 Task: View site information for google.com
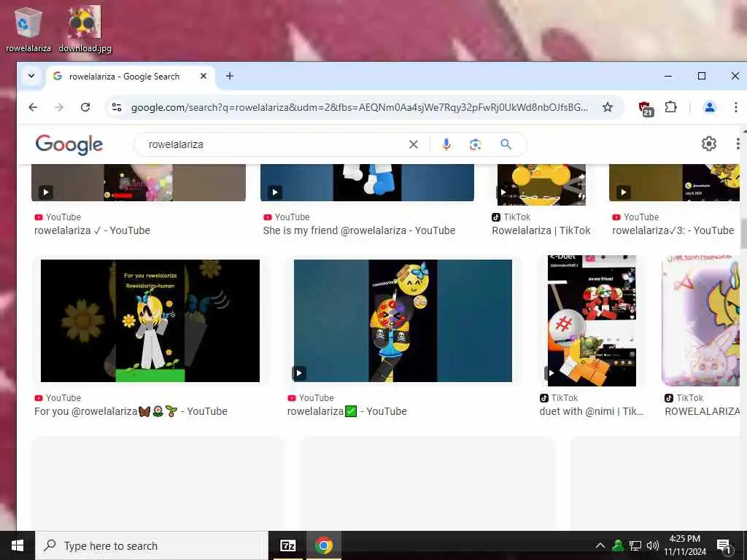[117, 107]
